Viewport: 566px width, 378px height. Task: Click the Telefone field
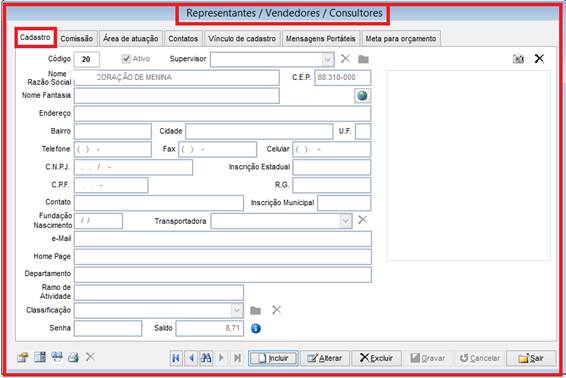pos(113,149)
